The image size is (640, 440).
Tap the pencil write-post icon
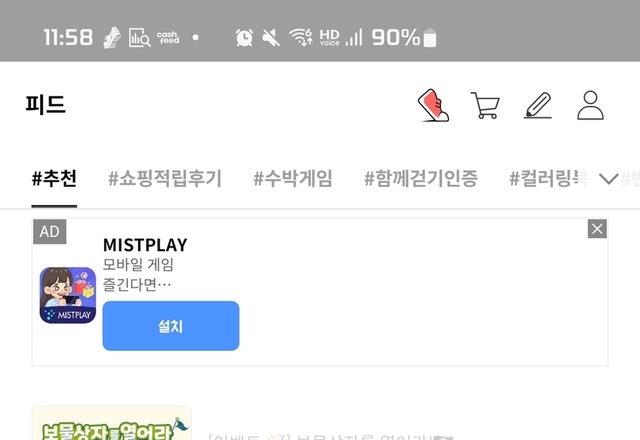[x=538, y=105]
